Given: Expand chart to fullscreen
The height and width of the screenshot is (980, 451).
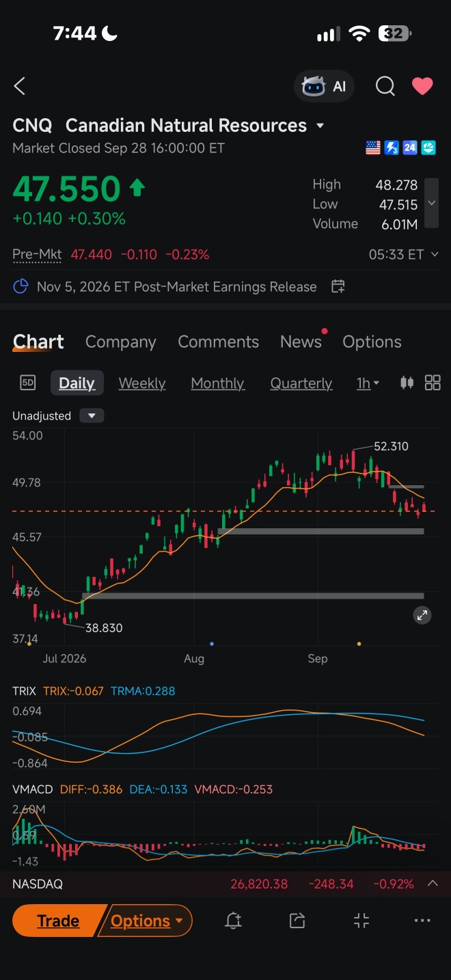Looking at the screenshot, I should pos(422,615).
